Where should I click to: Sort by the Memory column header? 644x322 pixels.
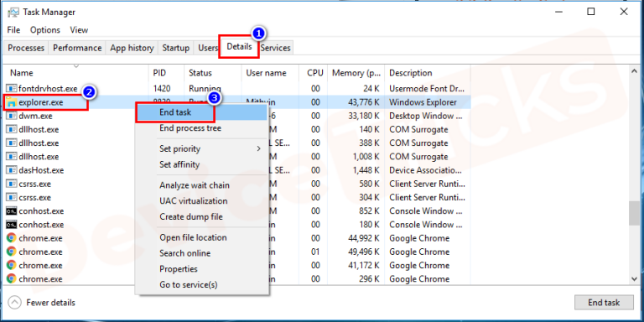(356, 73)
